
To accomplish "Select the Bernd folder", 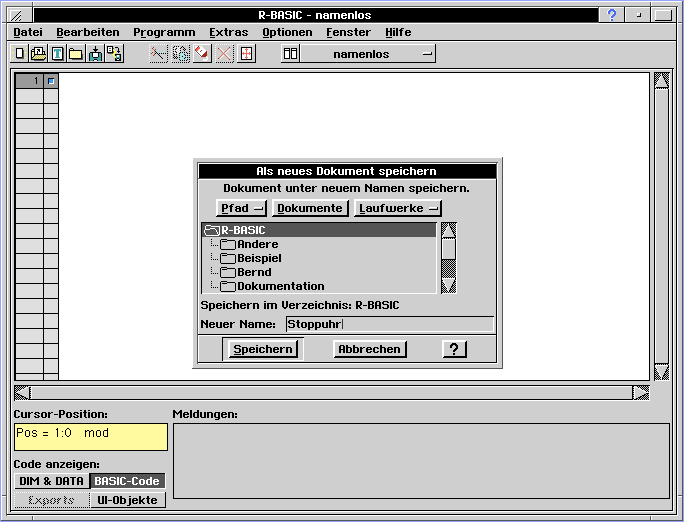I will click(319, 272).
